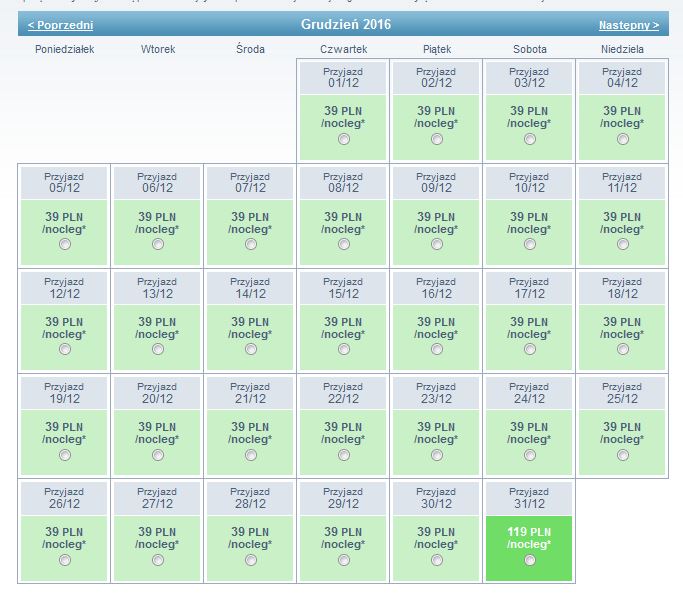Click the Grudzień 2016 month title

(x=346, y=24)
